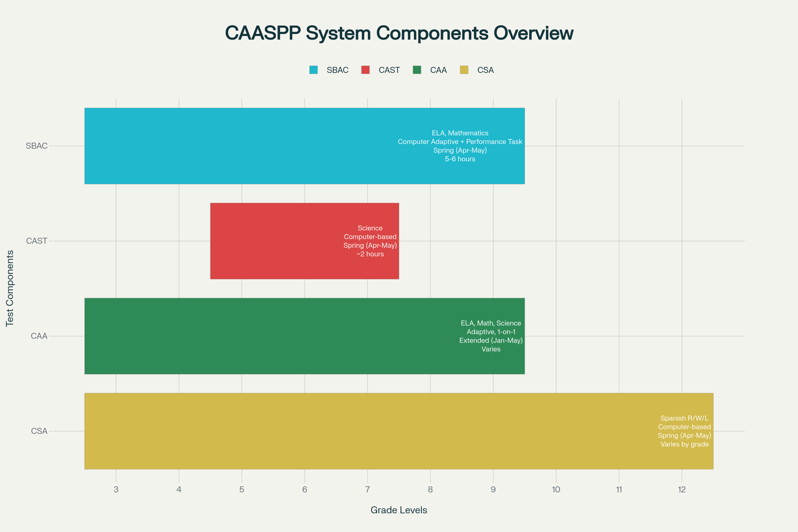Screen dimensions: 798x532
Task: Click the CSA legend color swatch
Action: (x=464, y=70)
